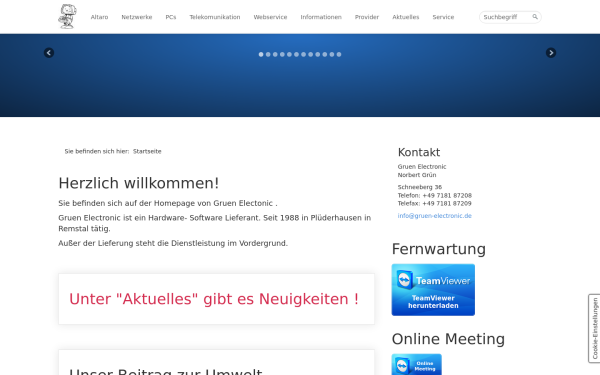This screenshot has height=375, width=600.
Task: Click into the Suchbegriff search field
Action: point(505,17)
